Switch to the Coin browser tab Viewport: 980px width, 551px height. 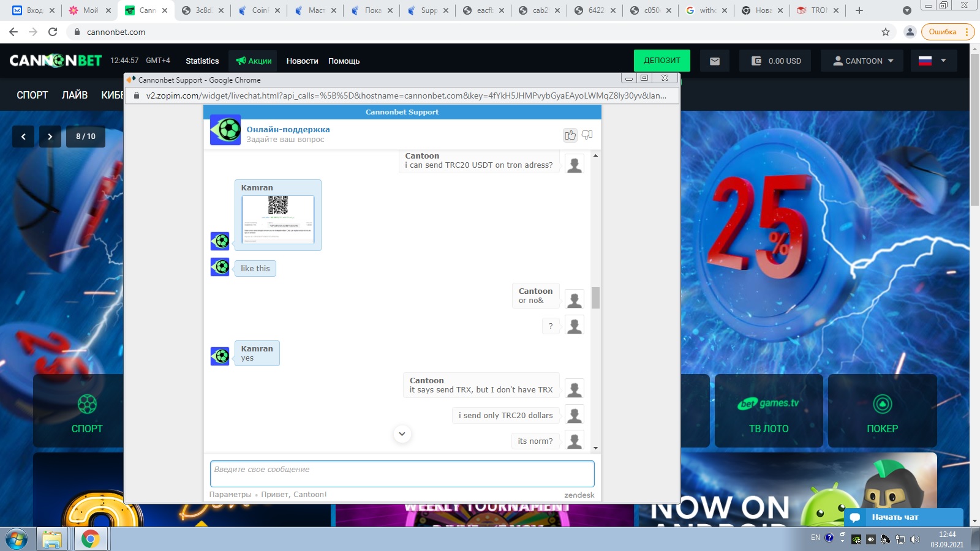point(259,10)
